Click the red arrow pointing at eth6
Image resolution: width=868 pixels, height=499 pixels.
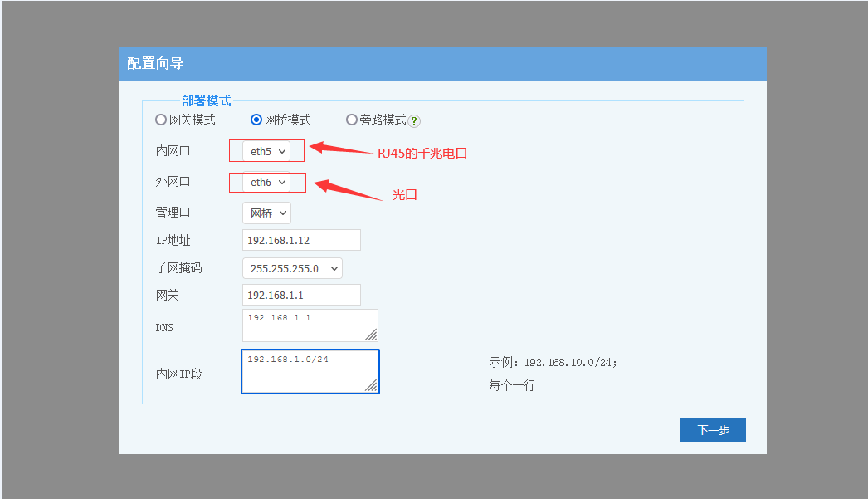point(348,189)
